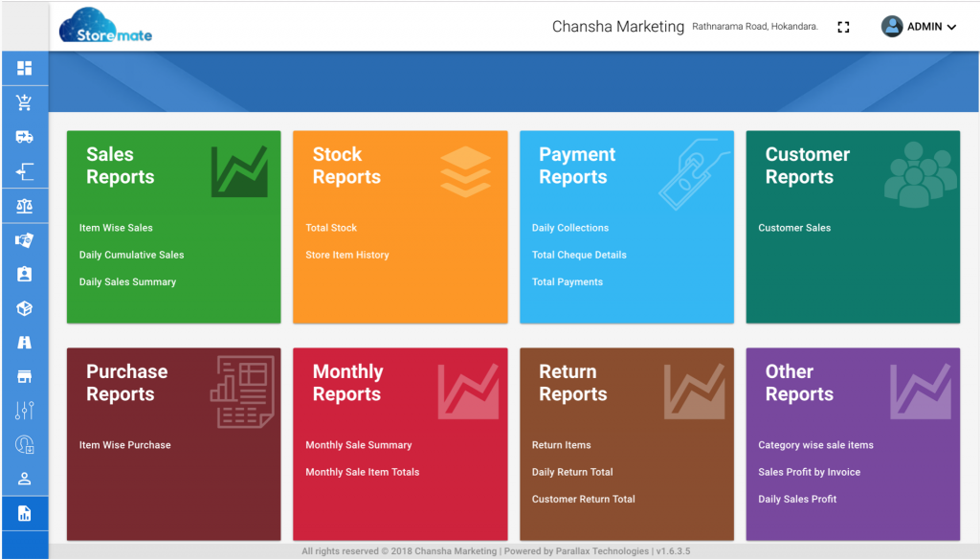Open Item Wise Sales report
The image size is (980, 560).
[116, 228]
